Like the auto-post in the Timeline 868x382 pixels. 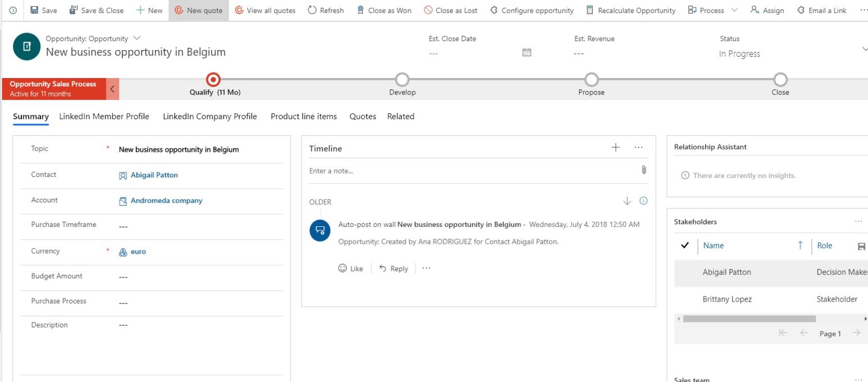click(351, 268)
